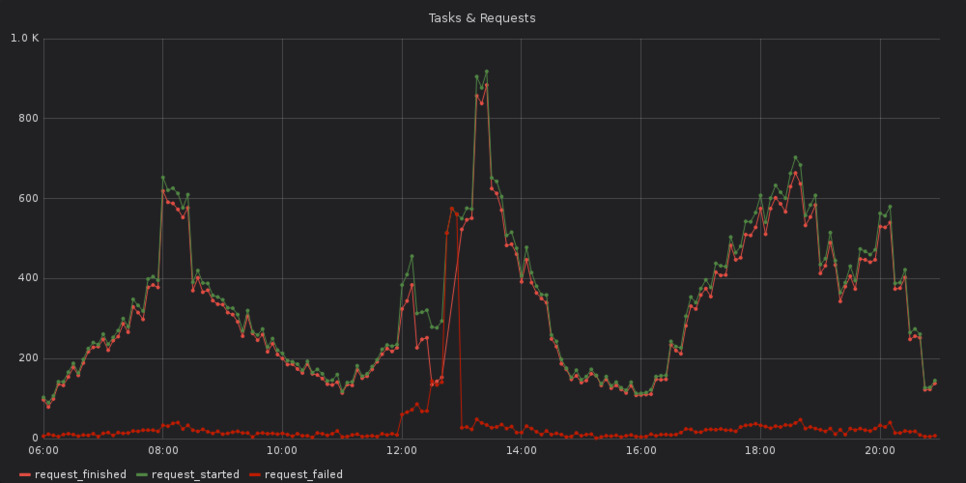Click the request_started peak just after 08:00

tap(163, 178)
